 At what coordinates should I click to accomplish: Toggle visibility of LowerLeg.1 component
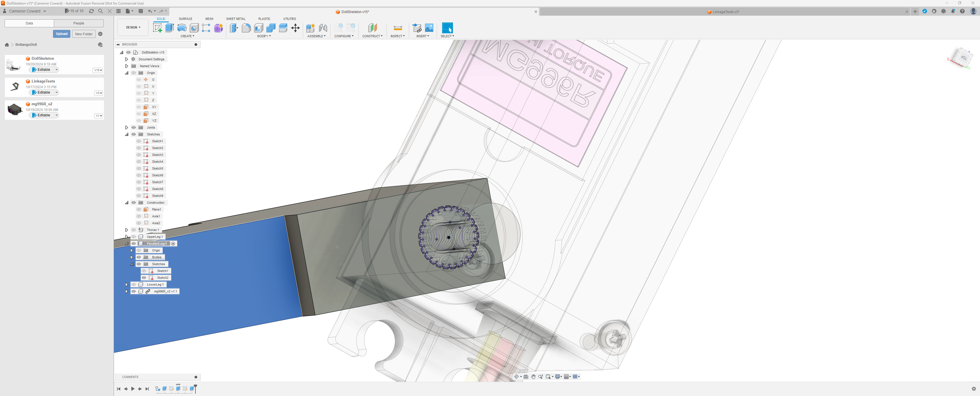point(133,284)
